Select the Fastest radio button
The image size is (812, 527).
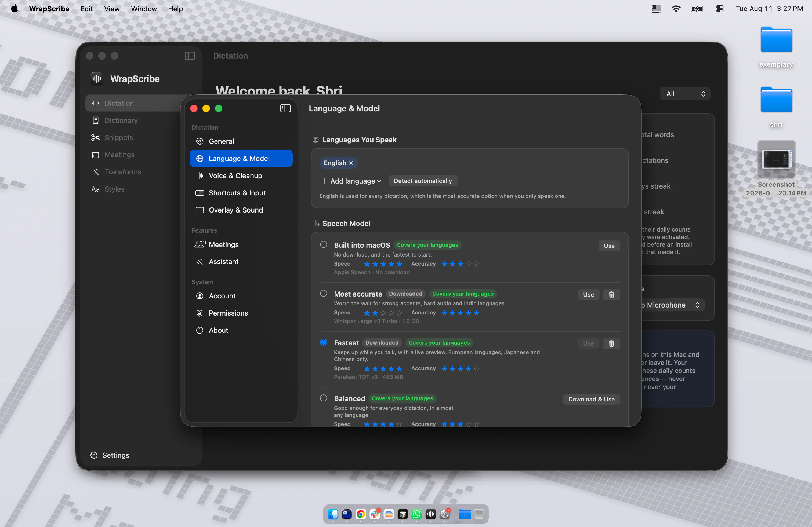pyautogui.click(x=324, y=342)
